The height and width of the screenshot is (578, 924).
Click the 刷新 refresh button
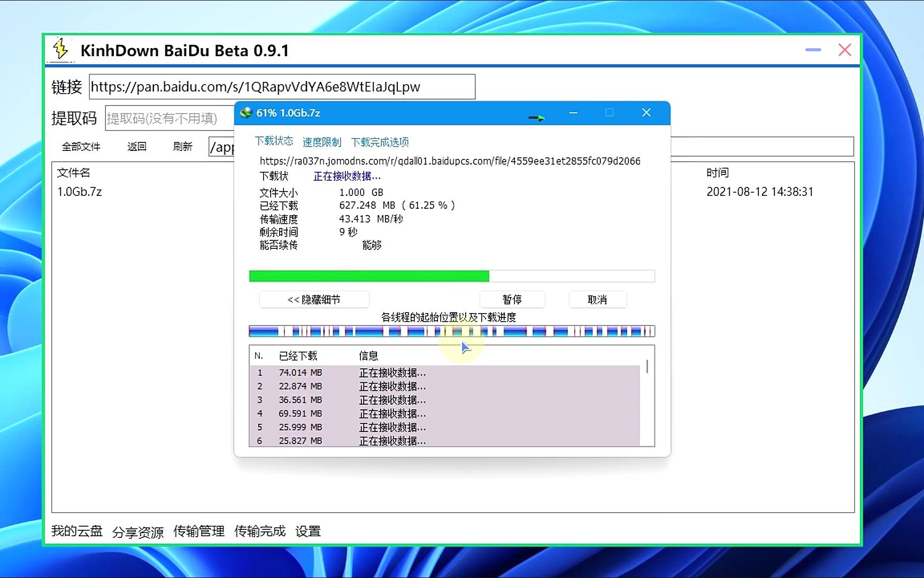pos(183,147)
